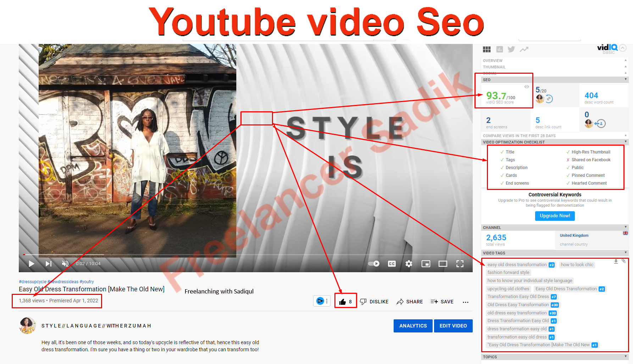Copy tags with the paperclip icon

tap(624, 261)
